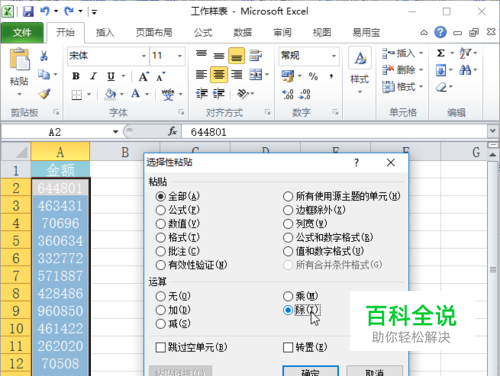Click the Find binoculars icon
500x376 pixels.
click(465, 70)
